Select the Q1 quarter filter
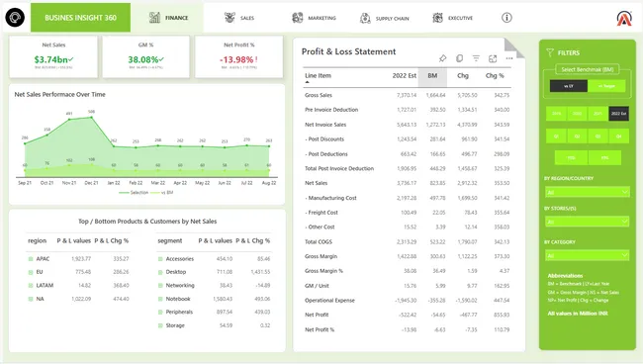The height and width of the screenshot is (364, 643). click(556, 136)
